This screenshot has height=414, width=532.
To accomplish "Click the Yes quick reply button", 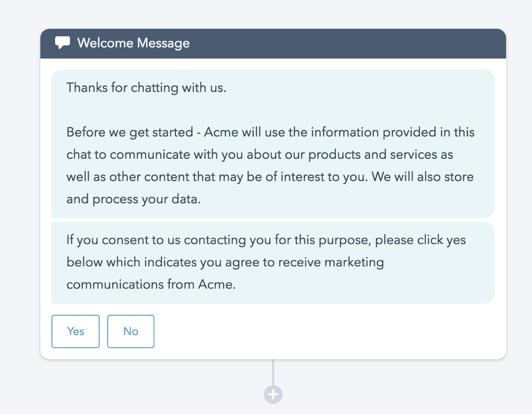I will [x=75, y=331].
